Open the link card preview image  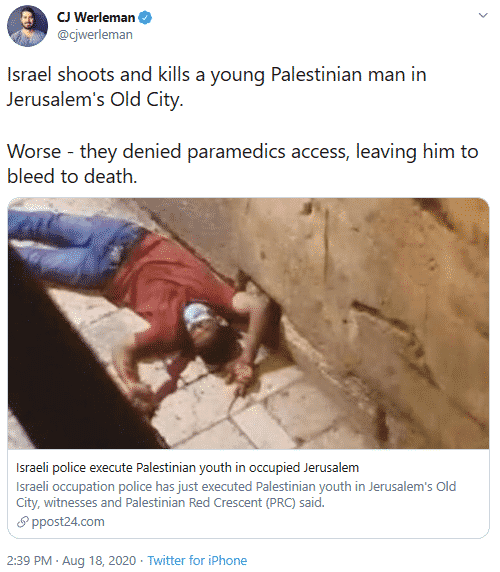tap(248, 323)
